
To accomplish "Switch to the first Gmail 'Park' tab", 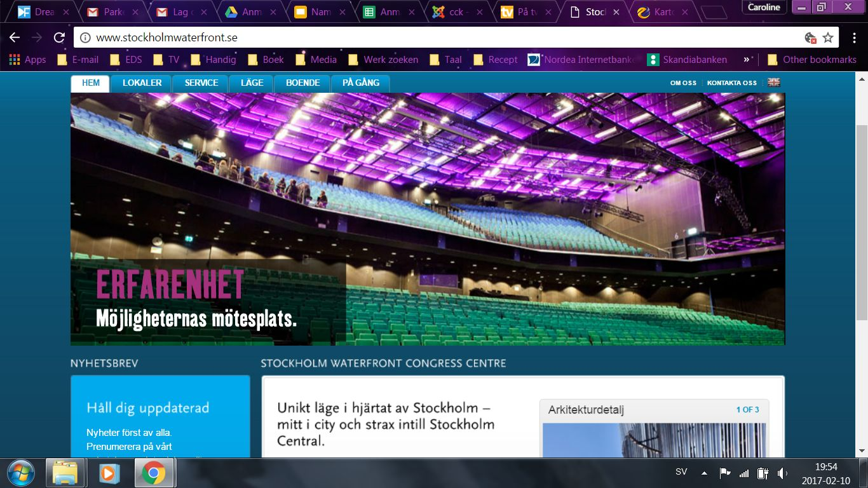I will [x=112, y=12].
